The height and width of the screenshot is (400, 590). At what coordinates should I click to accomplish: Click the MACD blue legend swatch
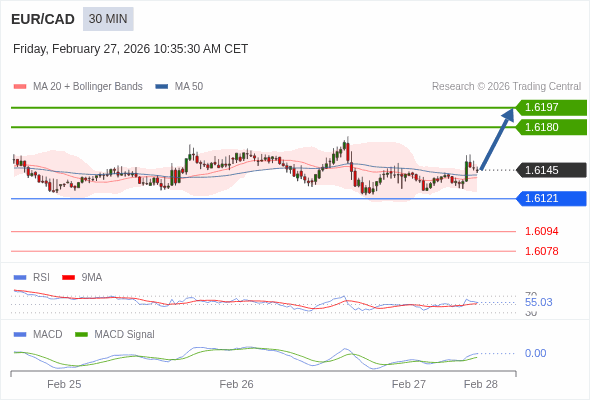pos(20,335)
